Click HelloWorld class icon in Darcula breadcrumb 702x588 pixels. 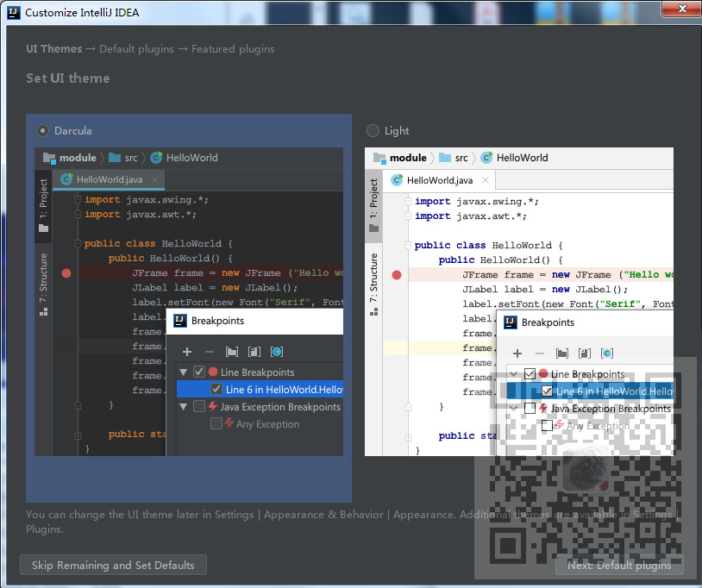coord(156,158)
